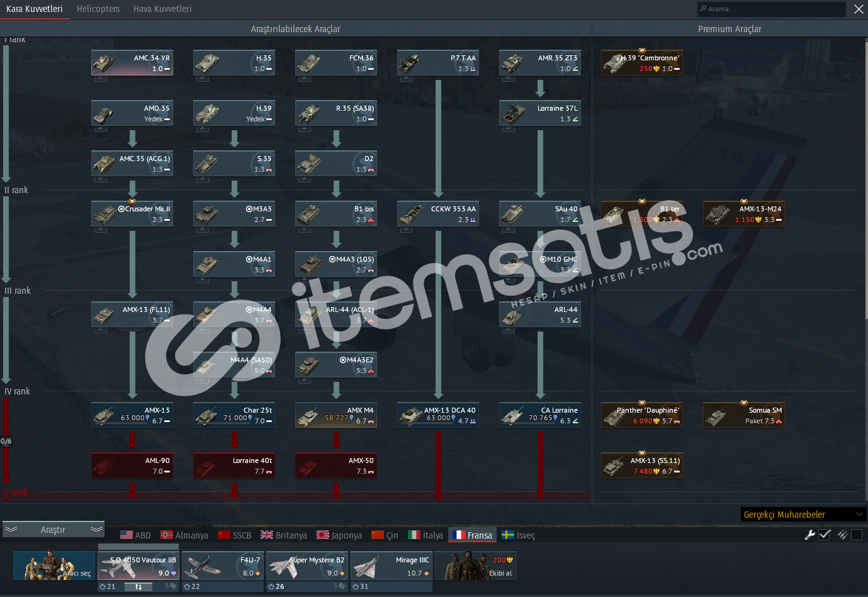This screenshot has width=868, height=597.
Task: Select the Çin nation tab
Action: pyautogui.click(x=385, y=535)
